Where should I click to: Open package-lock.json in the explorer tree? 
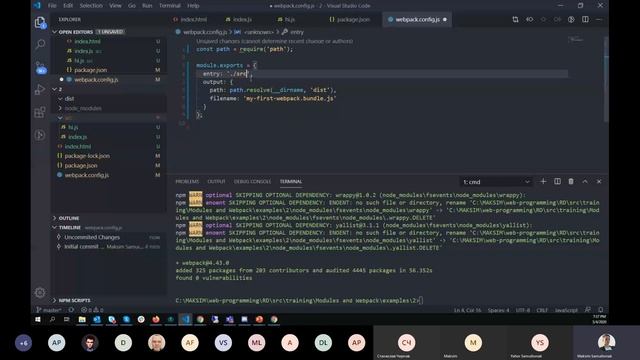[109, 156]
